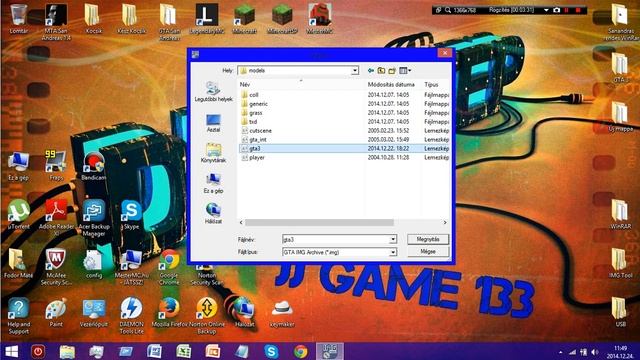The height and width of the screenshot is (360, 640).
Task: Open the View menu icon in dialog toolbar
Action: tap(404, 71)
